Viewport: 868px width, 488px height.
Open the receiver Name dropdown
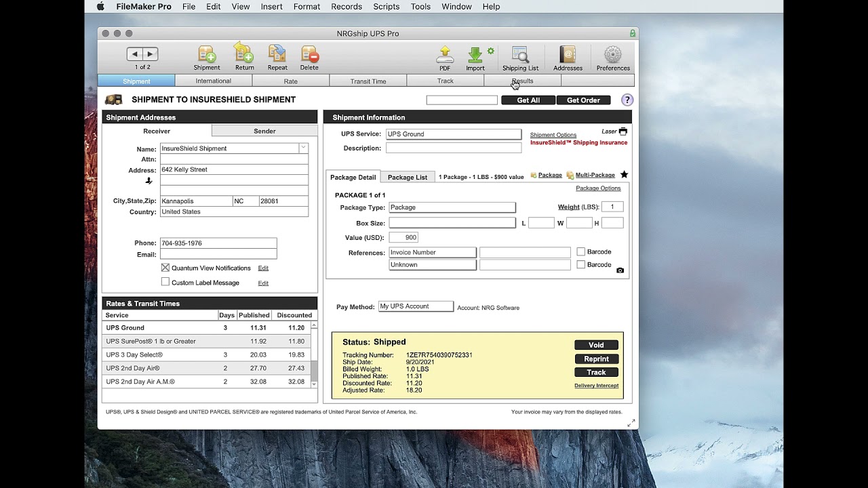coord(303,148)
